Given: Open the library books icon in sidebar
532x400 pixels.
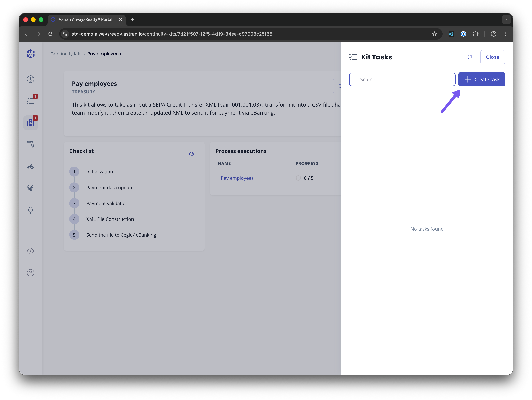Looking at the screenshot, I should point(31,145).
